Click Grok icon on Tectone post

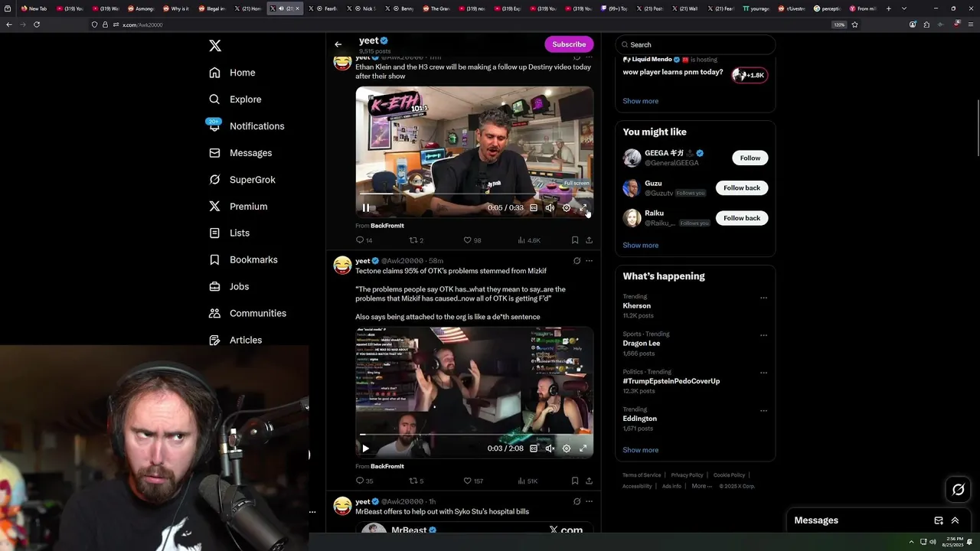577,261
